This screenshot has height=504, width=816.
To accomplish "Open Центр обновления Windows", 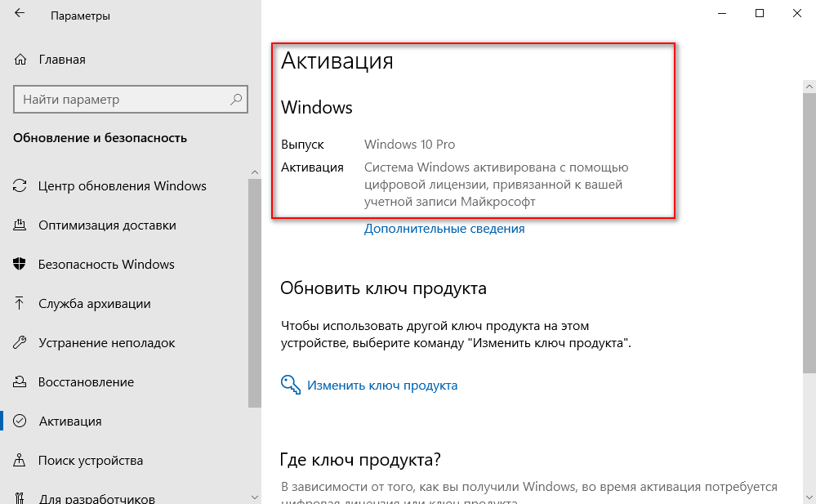I will click(x=123, y=186).
